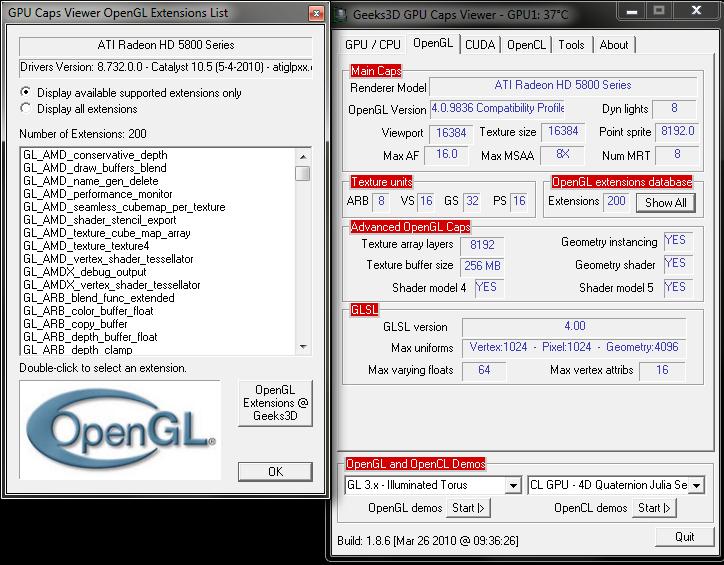Click the Max uniforms value field
The height and width of the screenshot is (565, 724).
click(x=574, y=348)
